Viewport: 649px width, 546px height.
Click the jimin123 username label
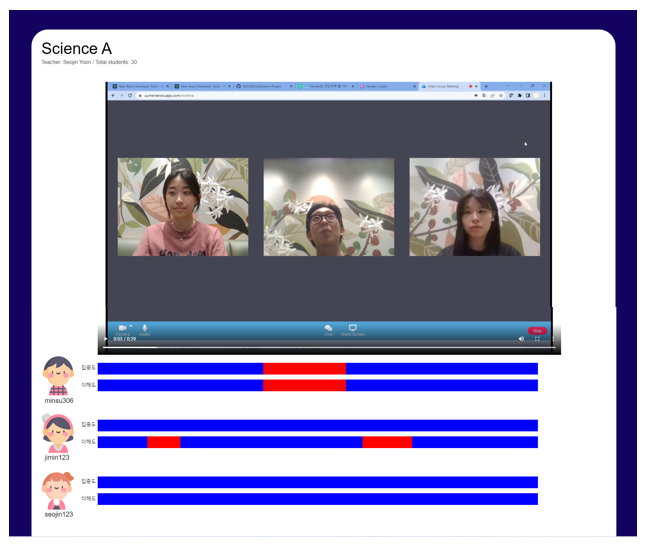click(x=57, y=457)
